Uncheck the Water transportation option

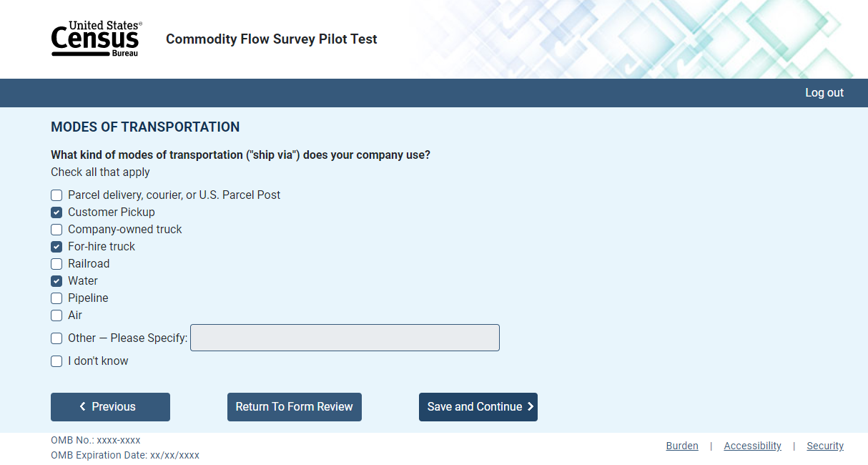click(56, 281)
